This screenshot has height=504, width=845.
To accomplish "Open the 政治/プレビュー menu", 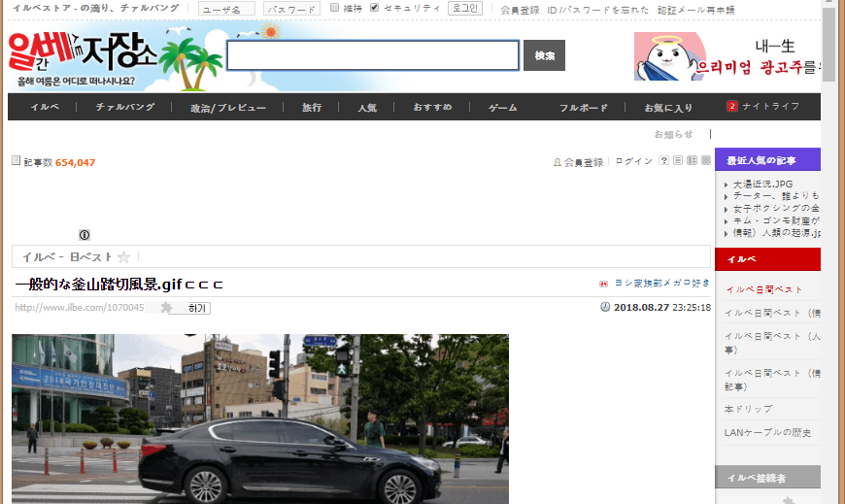I will point(228,107).
